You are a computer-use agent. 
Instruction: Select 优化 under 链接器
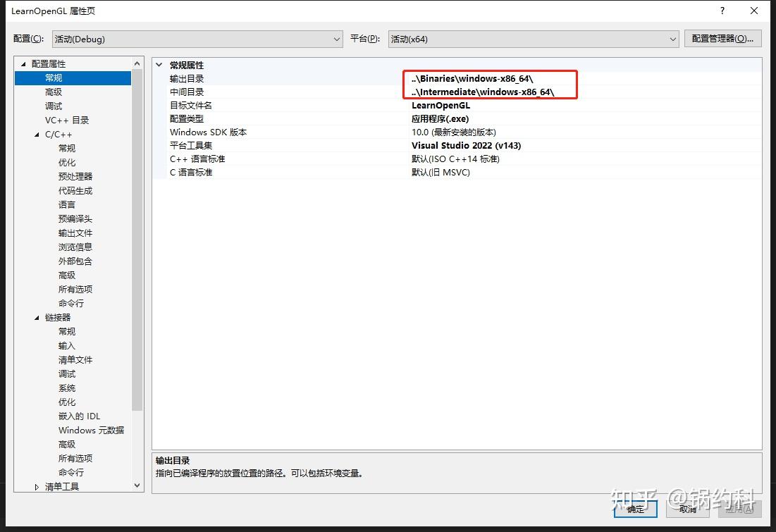(x=67, y=402)
